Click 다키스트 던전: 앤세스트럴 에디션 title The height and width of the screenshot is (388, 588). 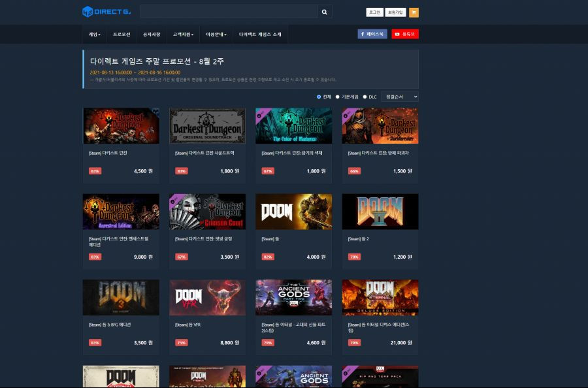[118, 242]
